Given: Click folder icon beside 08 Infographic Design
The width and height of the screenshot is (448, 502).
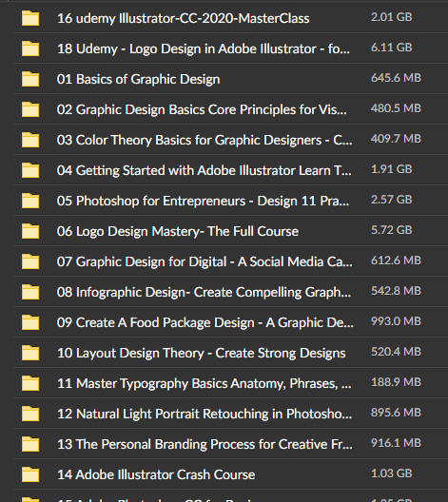Looking at the screenshot, I should tap(30, 292).
